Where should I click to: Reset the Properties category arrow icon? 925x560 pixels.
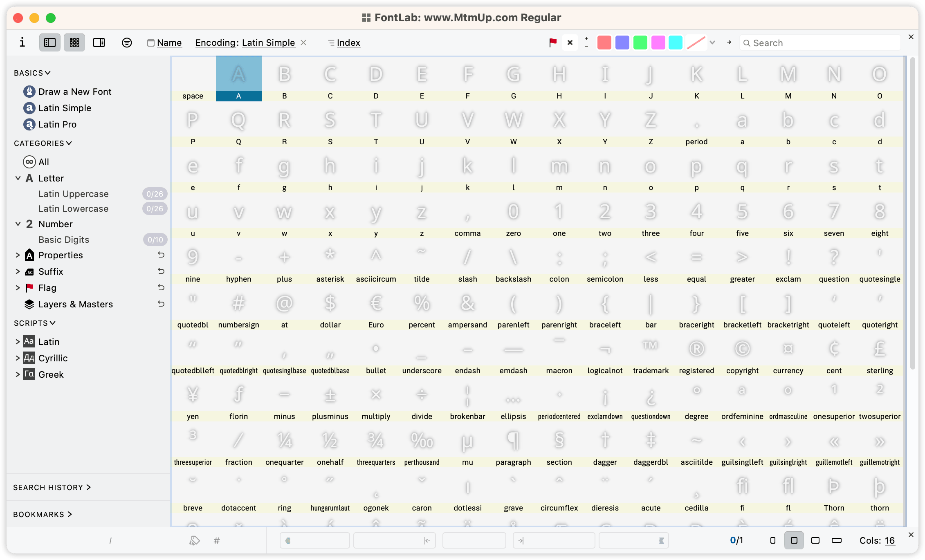click(x=161, y=255)
